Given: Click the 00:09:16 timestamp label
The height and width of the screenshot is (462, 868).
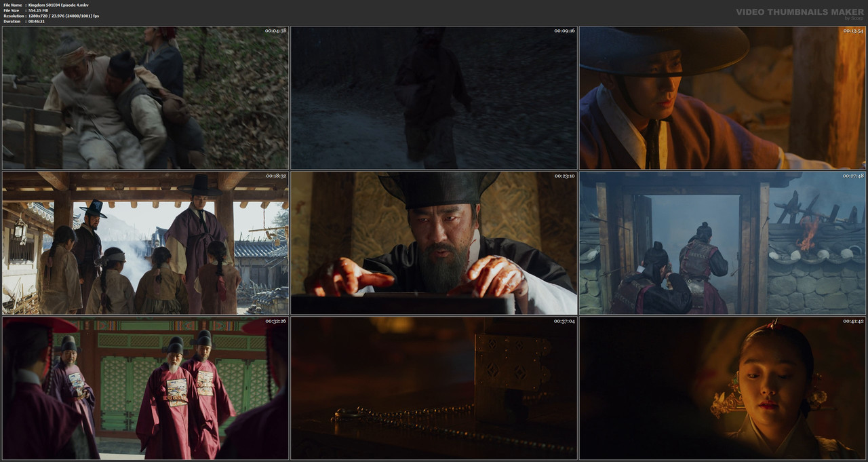Looking at the screenshot, I should [x=564, y=31].
